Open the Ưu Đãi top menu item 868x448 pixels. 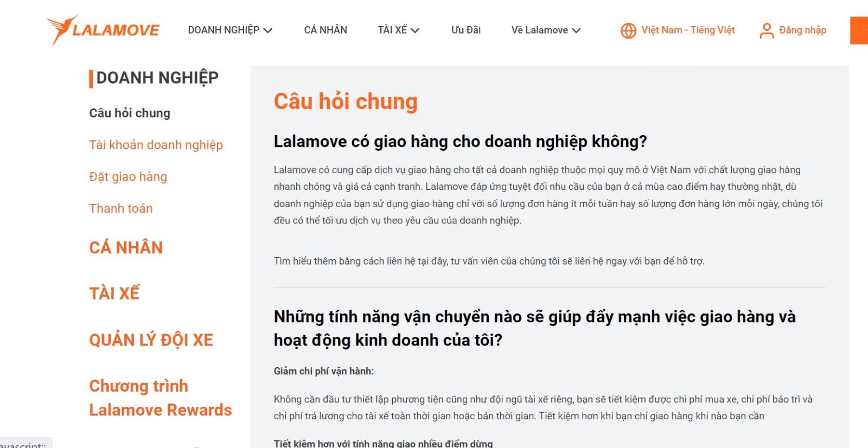(x=466, y=30)
